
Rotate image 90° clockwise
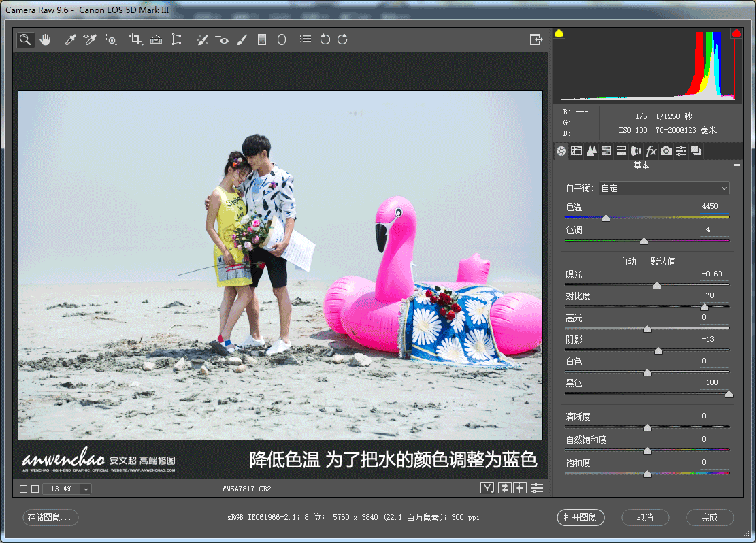(x=342, y=39)
